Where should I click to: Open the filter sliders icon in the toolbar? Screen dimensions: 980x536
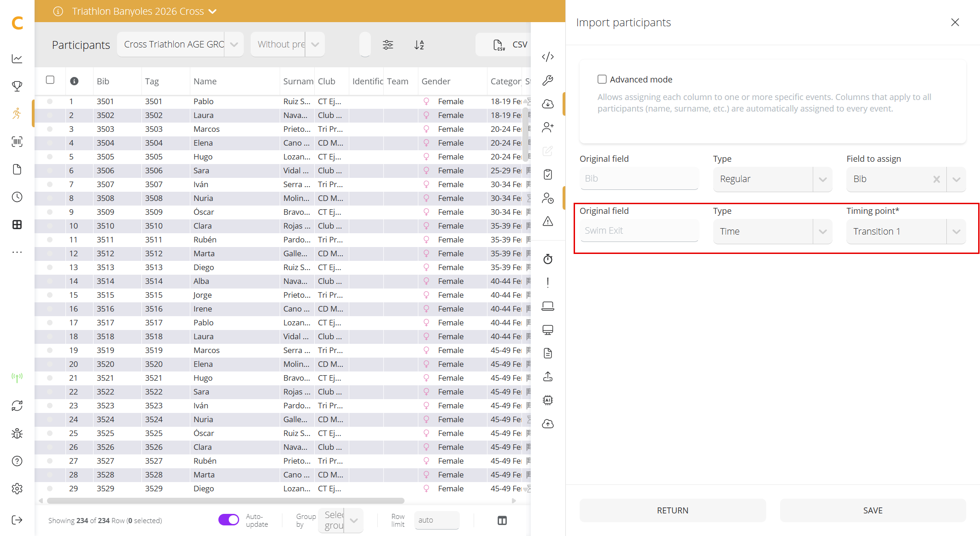[388, 45]
